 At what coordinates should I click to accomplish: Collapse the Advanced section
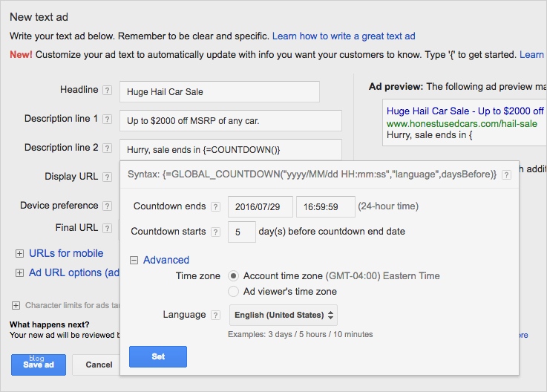(134, 260)
